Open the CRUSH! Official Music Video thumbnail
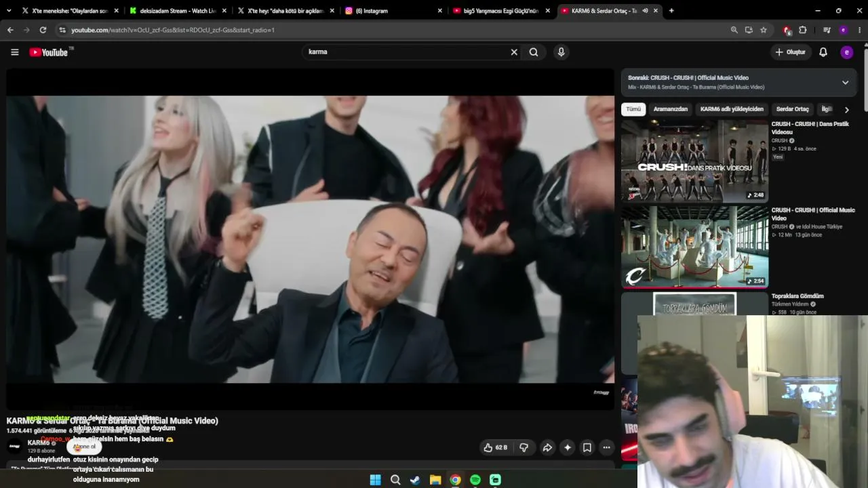Viewport: 868px width, 488px height. click(694, 247)
